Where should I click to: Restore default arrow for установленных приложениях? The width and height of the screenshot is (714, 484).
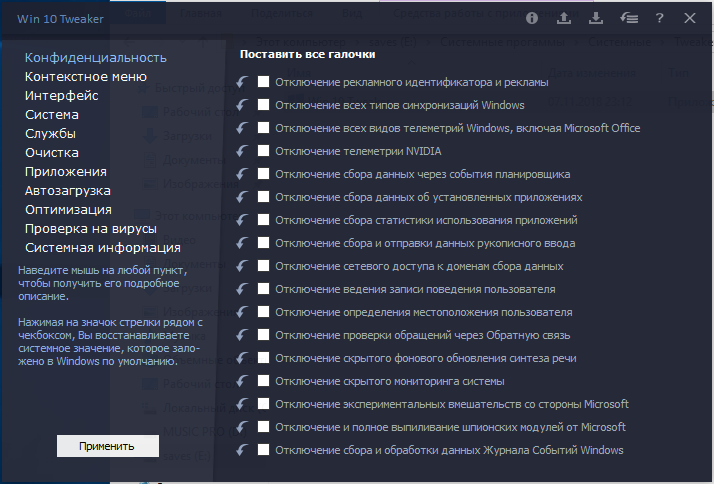[242, 197]
